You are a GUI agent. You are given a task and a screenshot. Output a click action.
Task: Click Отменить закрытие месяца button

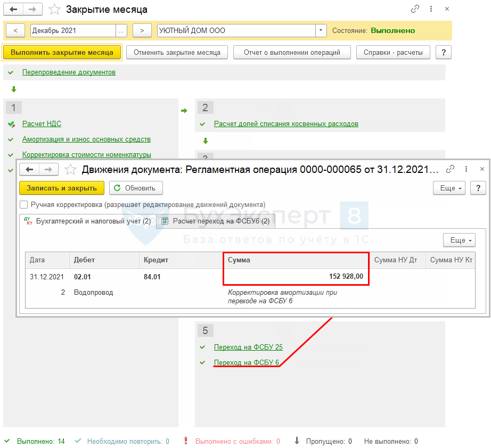[x=177, y=52]
